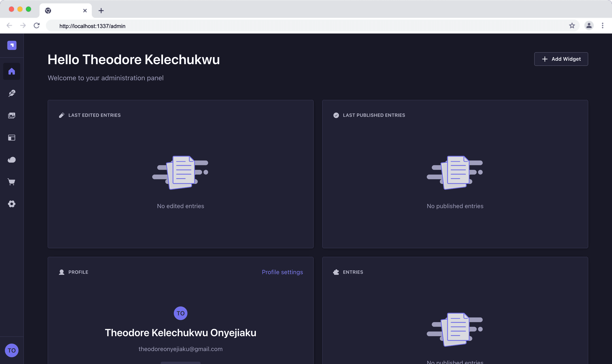Open Content-Type Builder layout icon

coord(12,138)
